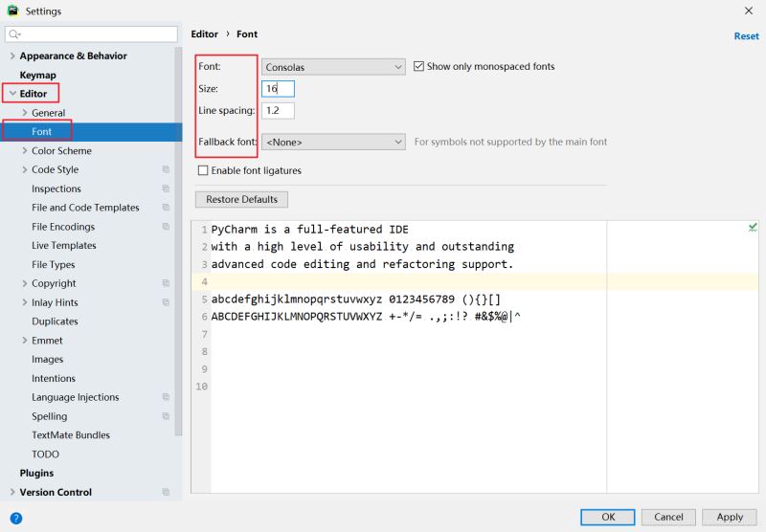Click the green checkmark inspection icon

point(753,228)
